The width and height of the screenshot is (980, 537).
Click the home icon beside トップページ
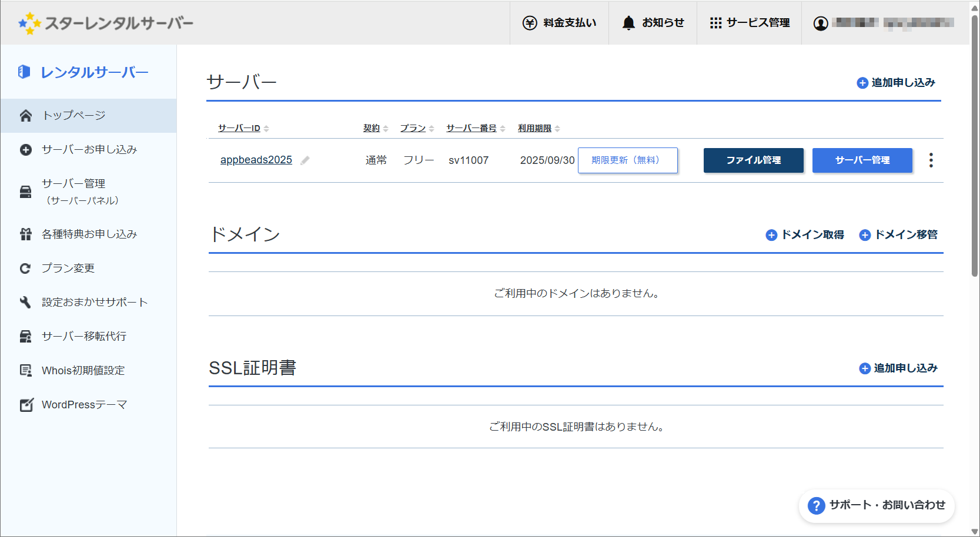(x=25, y=116)
